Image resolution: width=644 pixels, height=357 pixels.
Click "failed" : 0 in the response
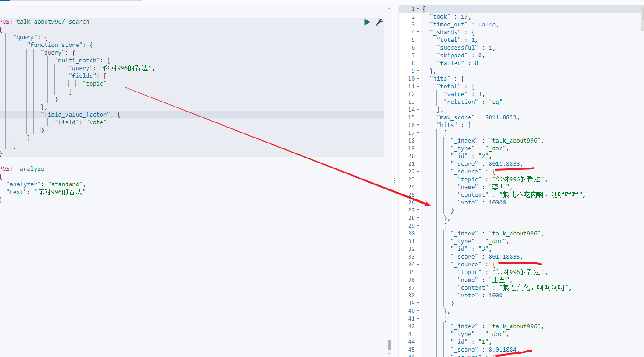click(457, 63)
